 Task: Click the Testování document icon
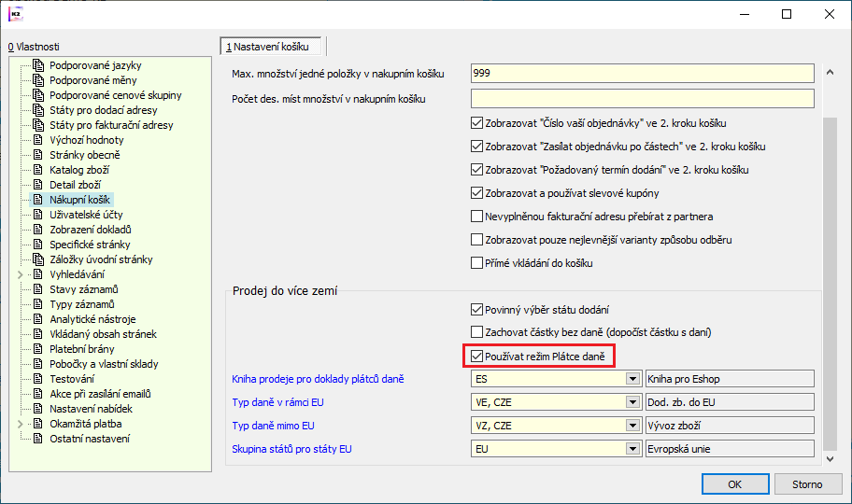point(38,379)
